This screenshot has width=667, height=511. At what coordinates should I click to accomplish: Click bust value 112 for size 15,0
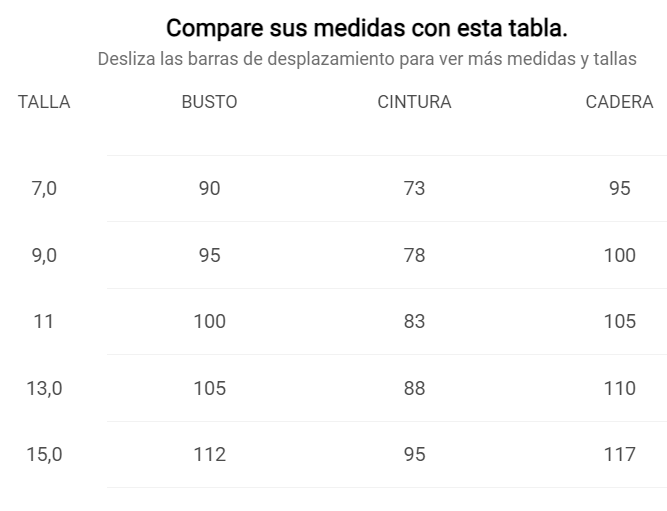coord(209,454)
